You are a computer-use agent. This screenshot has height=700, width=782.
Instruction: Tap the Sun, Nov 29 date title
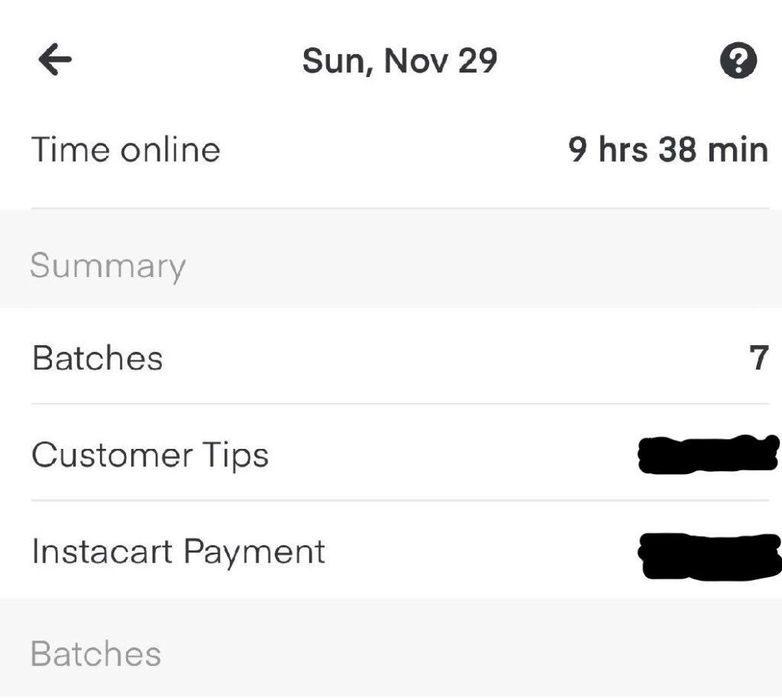[399, 60]
